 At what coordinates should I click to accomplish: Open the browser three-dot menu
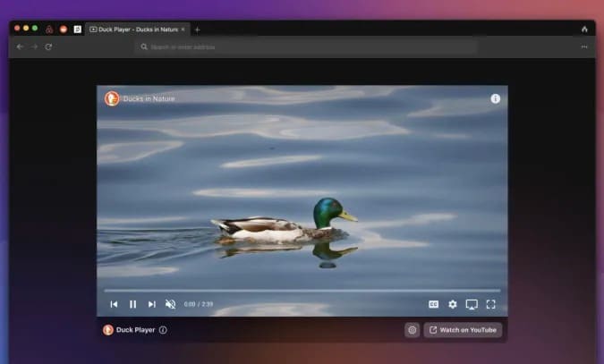coord(584,47)
